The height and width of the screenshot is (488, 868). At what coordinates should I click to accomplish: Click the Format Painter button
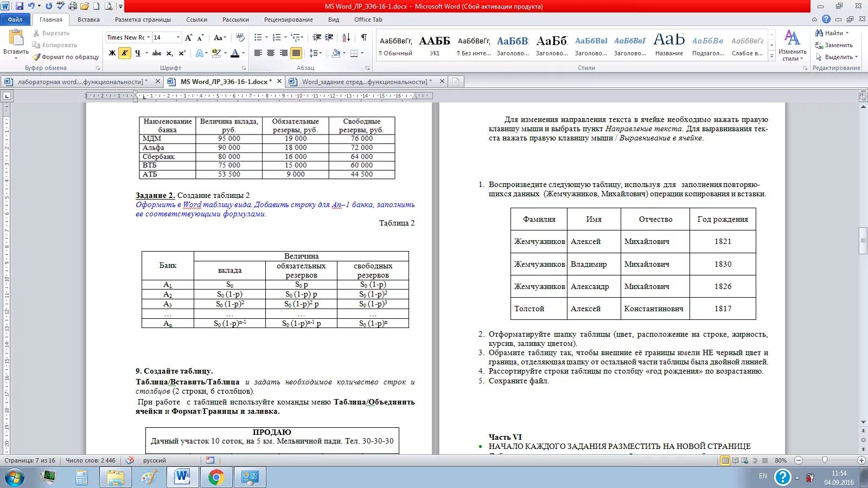[66, 57]
